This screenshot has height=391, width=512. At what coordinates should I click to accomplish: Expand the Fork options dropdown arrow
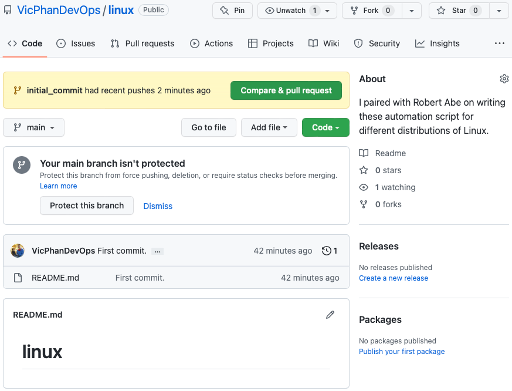point(412,11)
